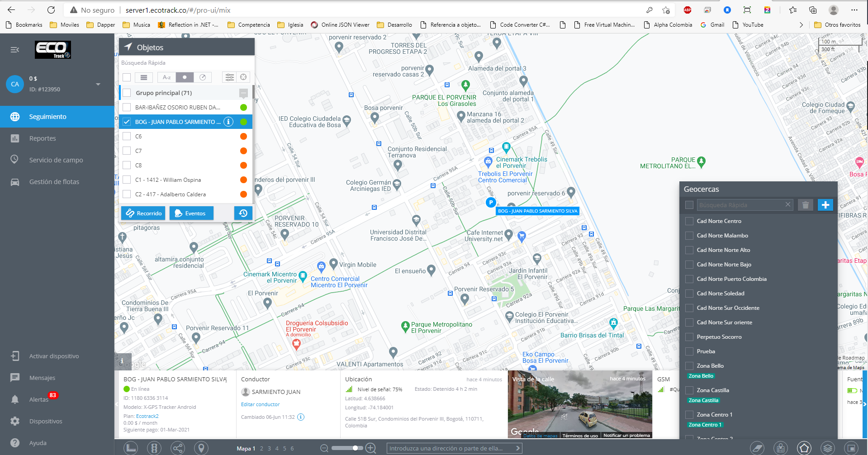Delete geofences with the trash icon
Image resolution: width=868 pixels, height=455 pixels.
click(805, 205)
